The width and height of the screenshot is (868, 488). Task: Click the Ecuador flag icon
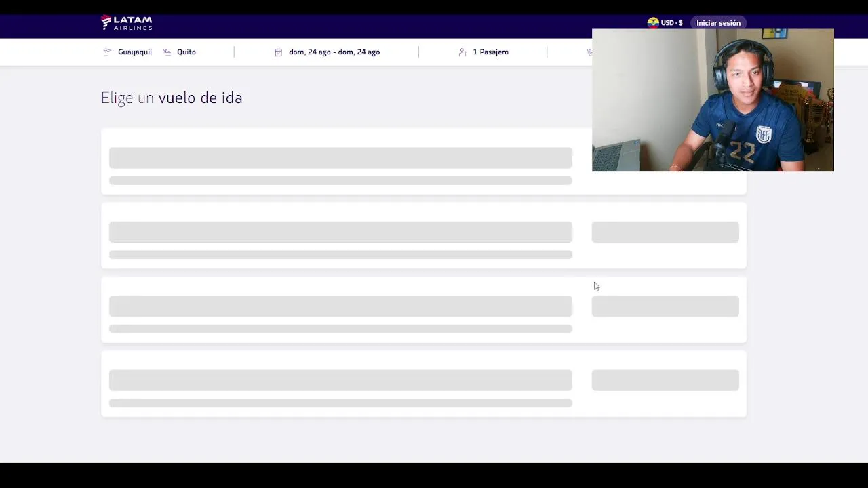pyautogui.click(x=653, y=23)
